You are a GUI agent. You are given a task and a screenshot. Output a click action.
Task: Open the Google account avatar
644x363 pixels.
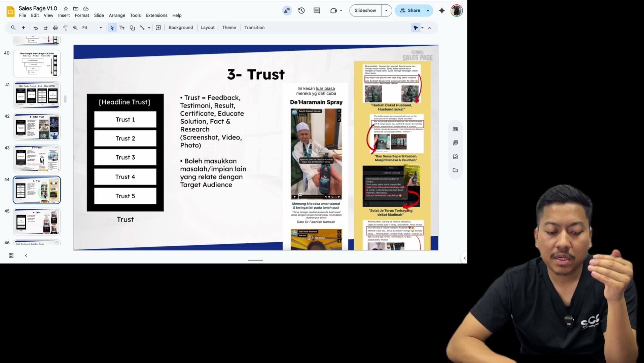457,10
